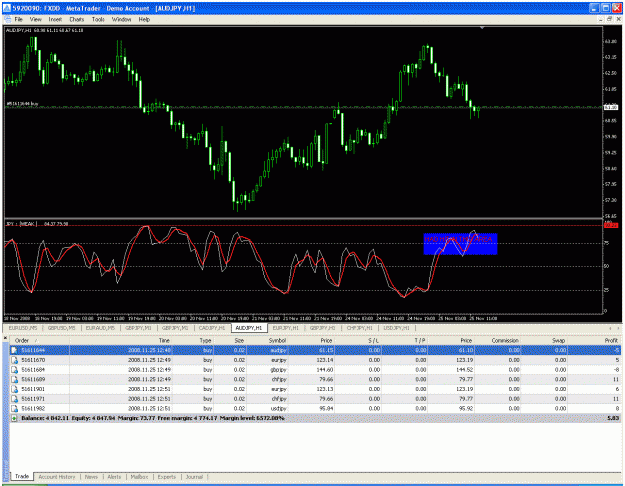
Task: Switch to the USDJPY,H1 chart tab
Action: [396, 328]
